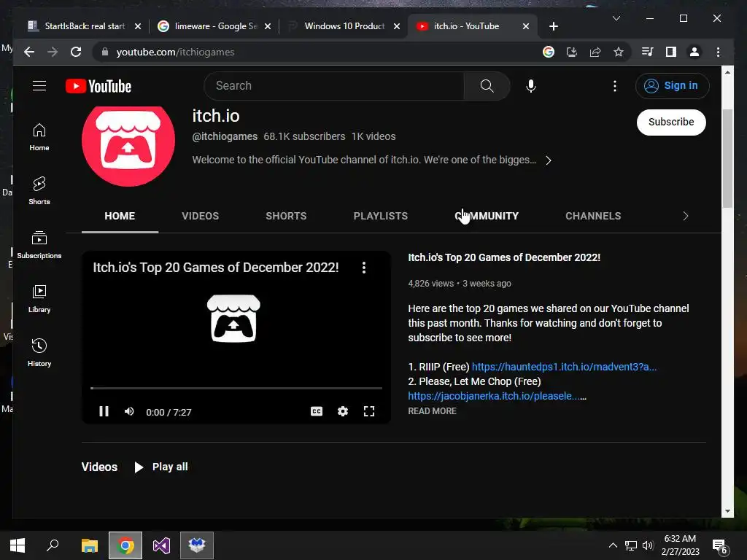Viewport: 747px width, 560px height.
Task: Click the video progress bar
Action: 236,388
